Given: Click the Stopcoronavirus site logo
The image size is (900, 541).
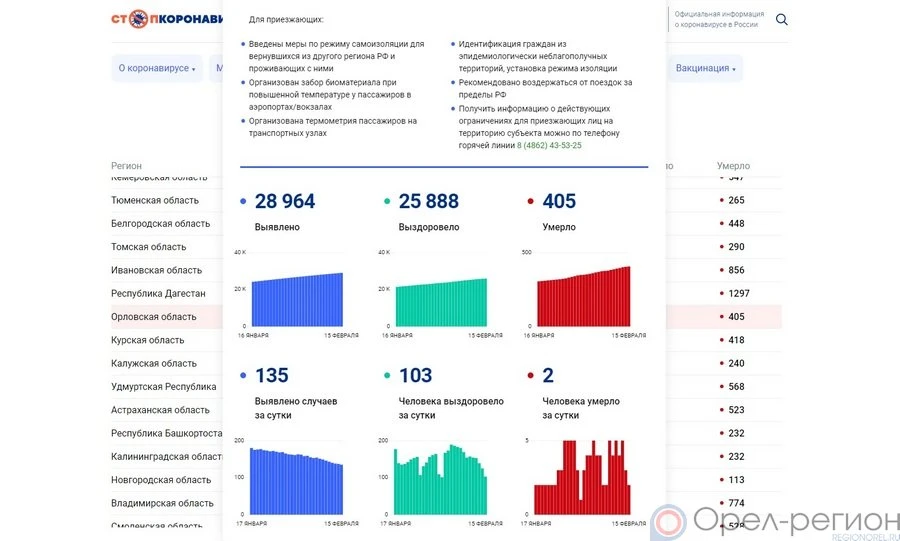Looking at the screenshot, I should tap(166, 19).
